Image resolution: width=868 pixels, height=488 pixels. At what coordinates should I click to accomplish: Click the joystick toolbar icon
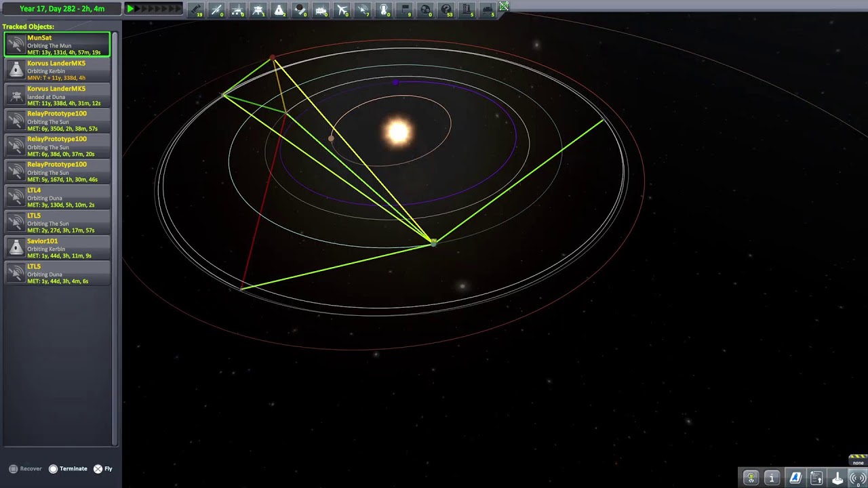tap(837, 478)
